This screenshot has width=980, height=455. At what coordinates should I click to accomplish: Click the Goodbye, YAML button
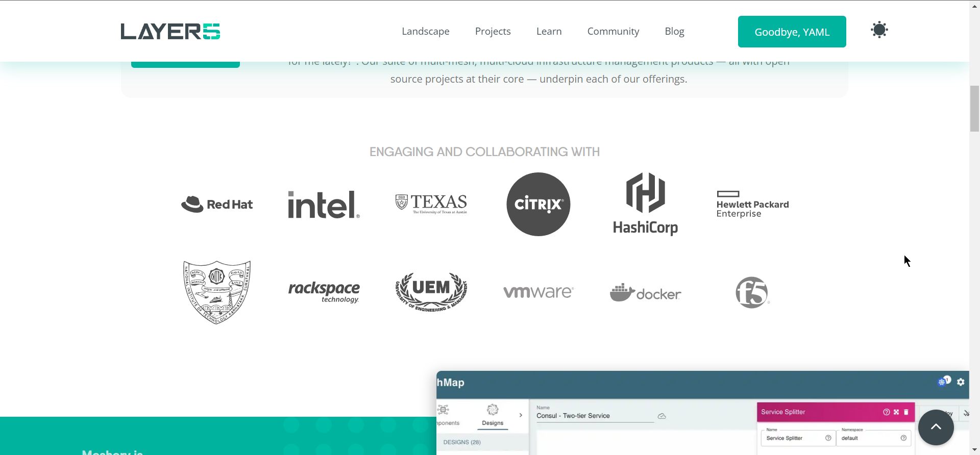click(792, 32)
